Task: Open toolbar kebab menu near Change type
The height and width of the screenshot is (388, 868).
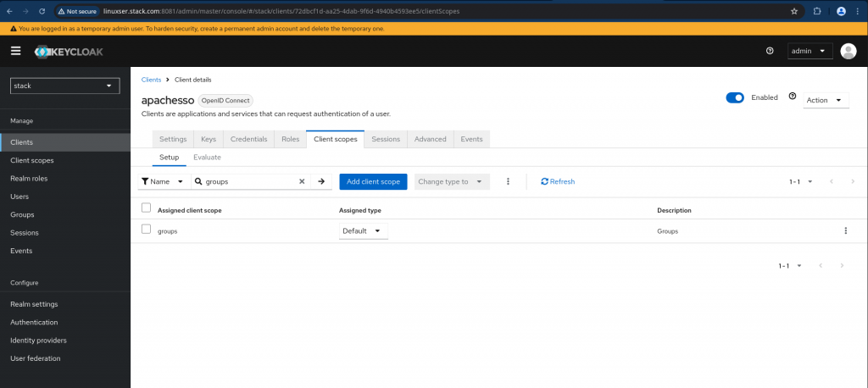Action: (x=509, y=181)
